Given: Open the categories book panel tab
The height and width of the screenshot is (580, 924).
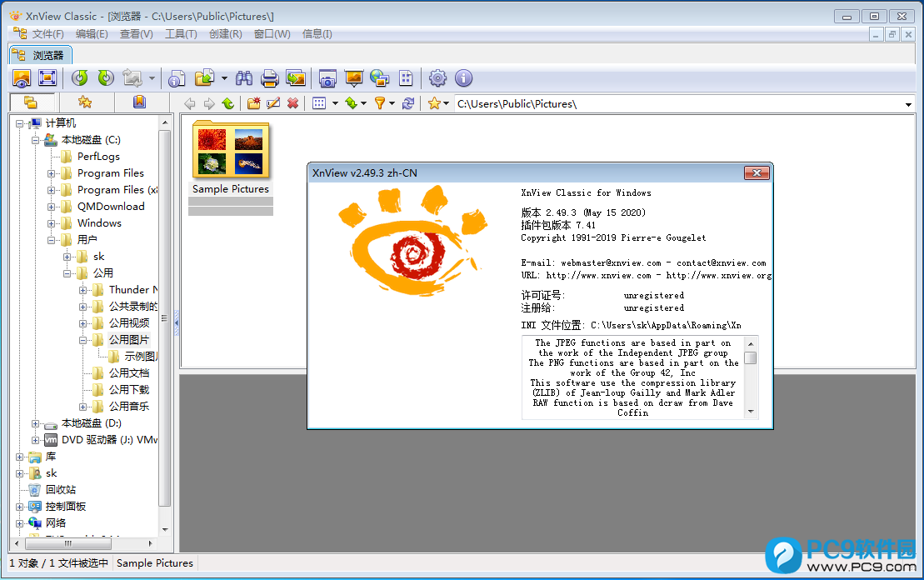Looking at the screenshot, I should pos(140,102).
